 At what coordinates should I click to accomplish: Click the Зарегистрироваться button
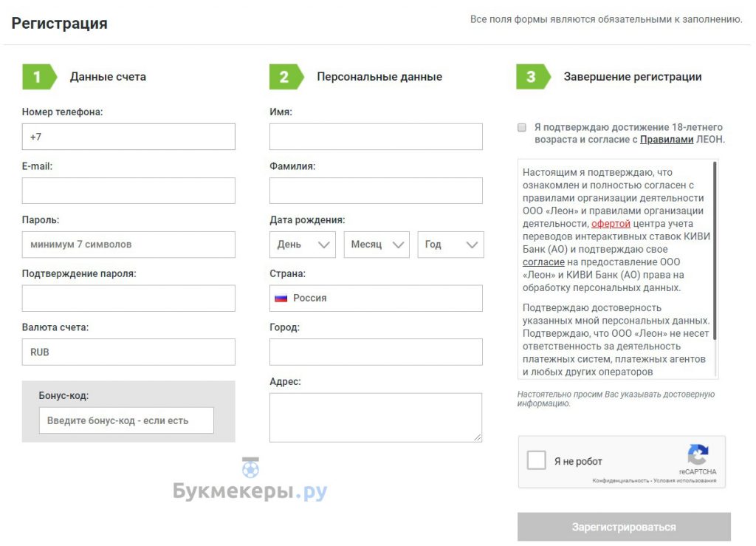point(624,527)
